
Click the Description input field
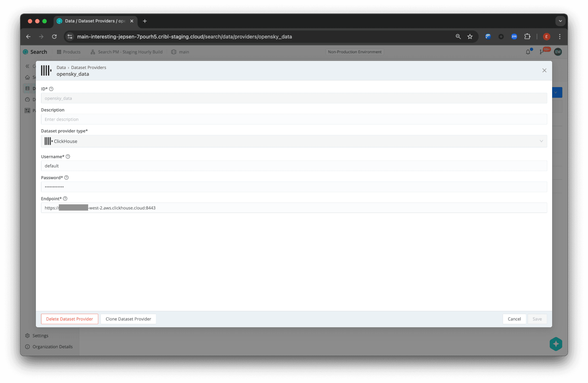(294, 119)
